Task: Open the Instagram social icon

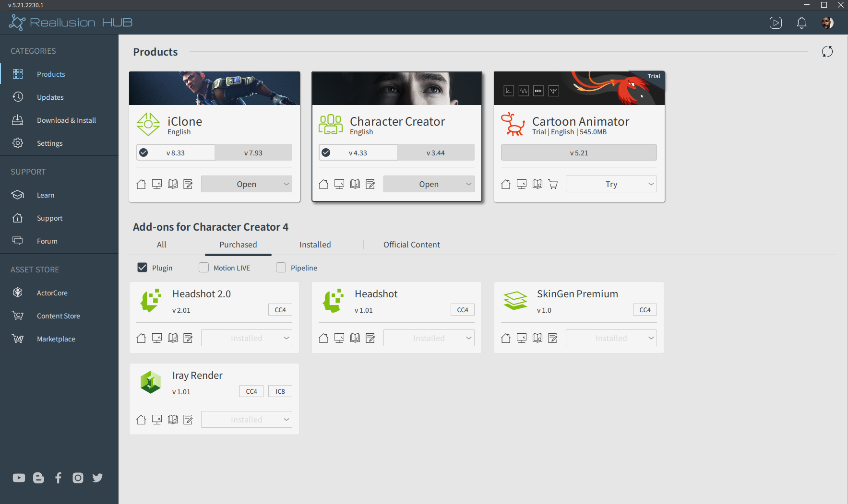Action: (x=78, y=478)
